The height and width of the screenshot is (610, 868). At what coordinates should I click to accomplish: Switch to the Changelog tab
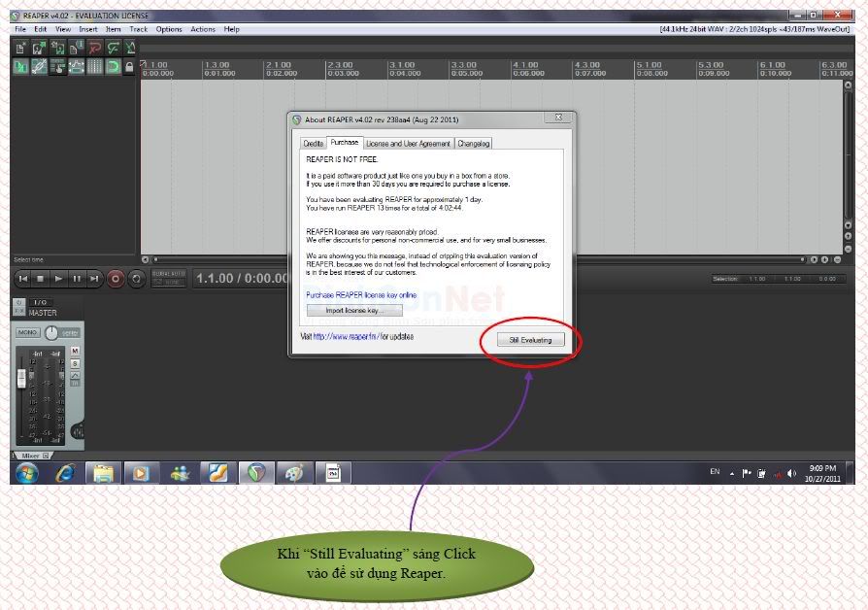tap(474, 143)
